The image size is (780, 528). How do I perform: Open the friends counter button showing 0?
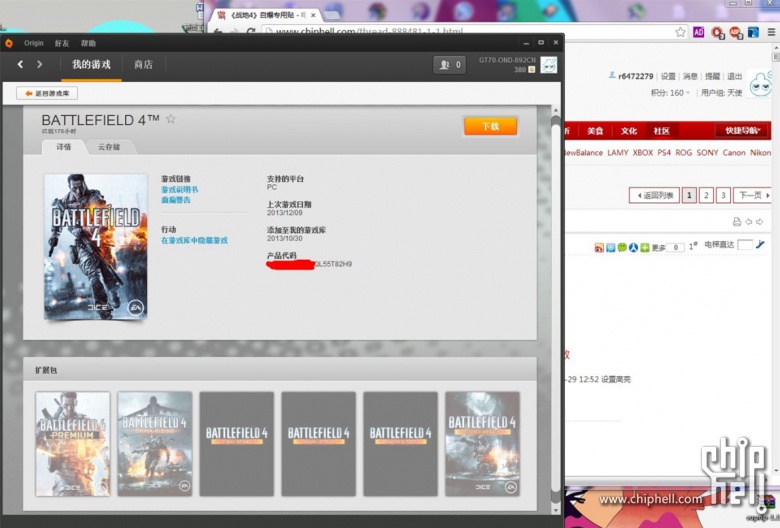450,65
